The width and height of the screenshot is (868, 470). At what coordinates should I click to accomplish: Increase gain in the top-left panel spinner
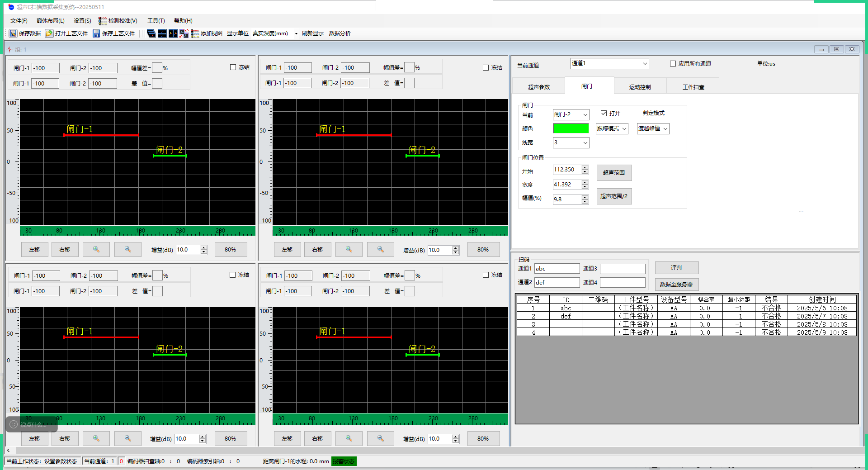tap(204, 248)
